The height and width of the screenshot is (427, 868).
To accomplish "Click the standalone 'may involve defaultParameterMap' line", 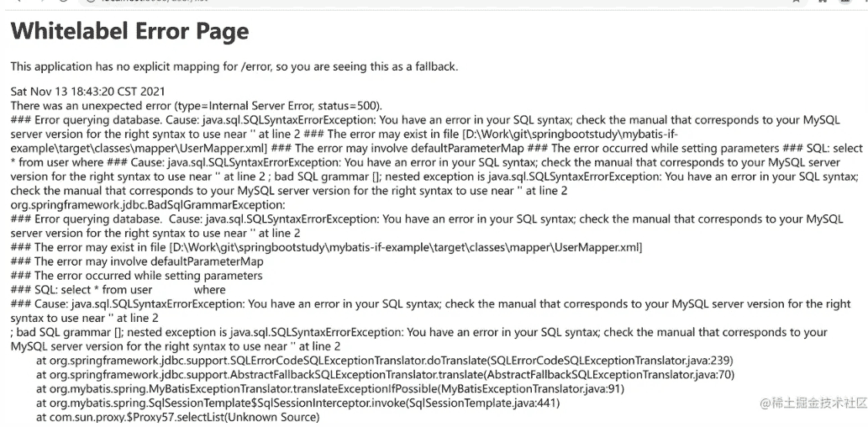I will (137, 261).
